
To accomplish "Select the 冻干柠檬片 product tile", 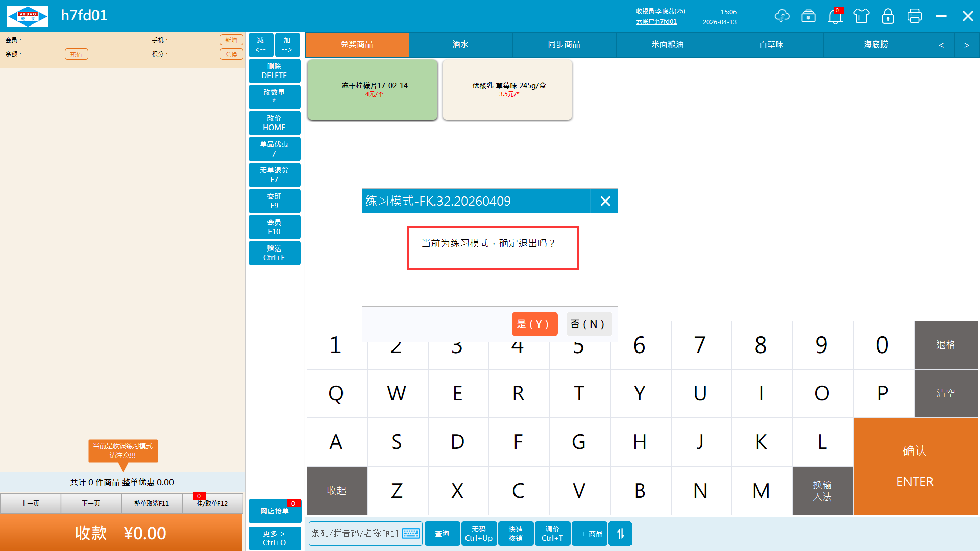I will pyautogui.click(x=373, y=90).
